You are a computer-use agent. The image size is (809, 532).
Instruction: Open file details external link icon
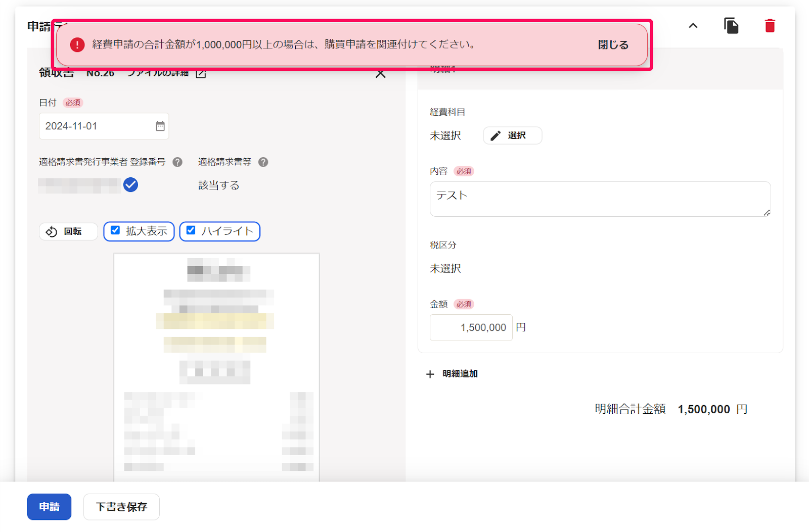click(x=201, y=74)
